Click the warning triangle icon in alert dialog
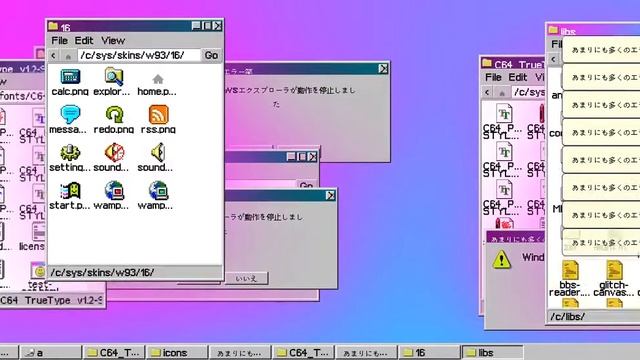640x360 pixels. pos(502,259)
